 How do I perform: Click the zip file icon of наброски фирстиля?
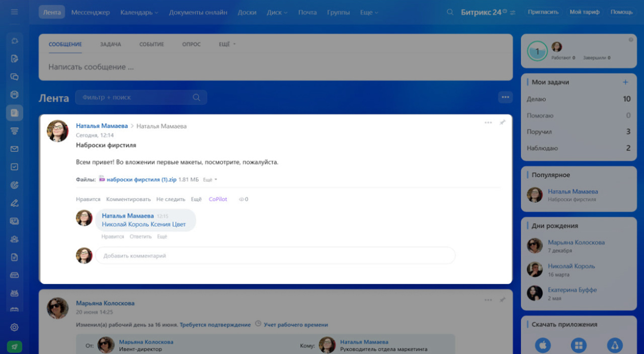[x=102, y=179]
